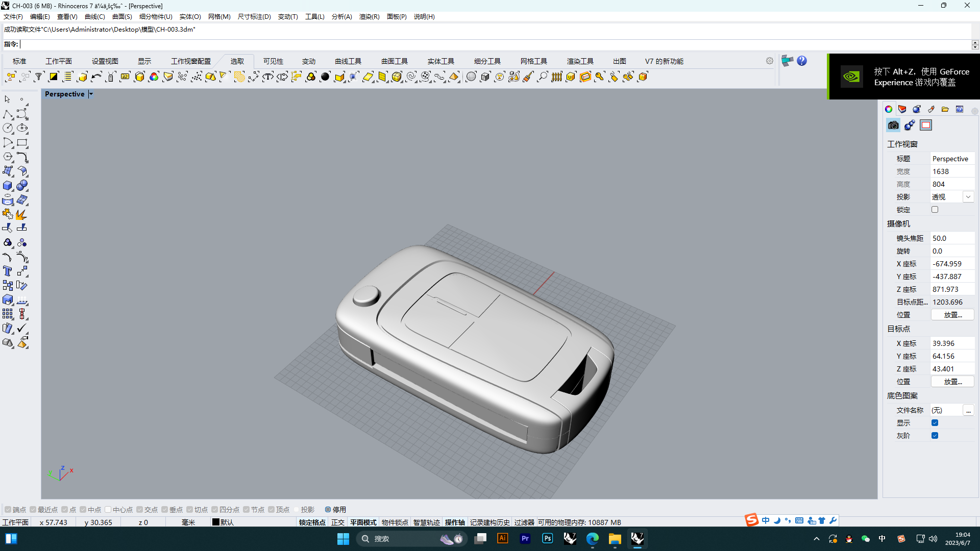Open the red rectangle wallpaper properties icon

[x=926, y=125]
